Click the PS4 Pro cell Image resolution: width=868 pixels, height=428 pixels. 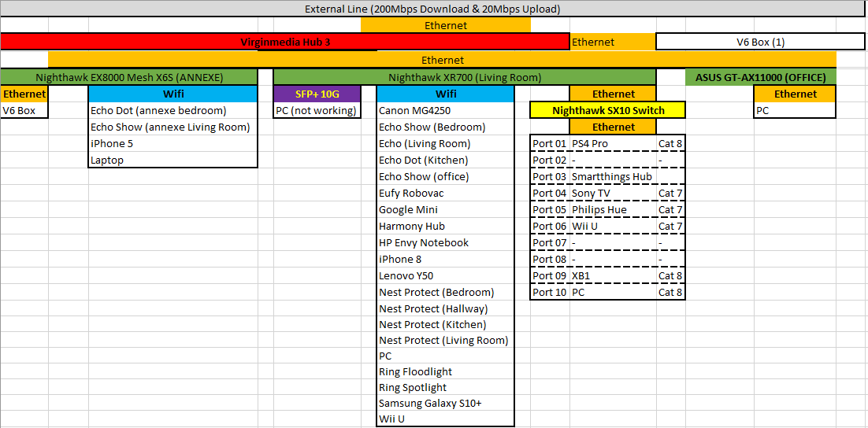(x=613, y=144)
